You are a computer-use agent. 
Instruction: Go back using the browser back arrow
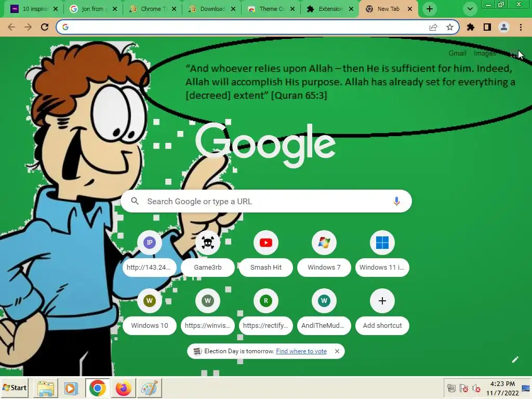coord(11,27)
